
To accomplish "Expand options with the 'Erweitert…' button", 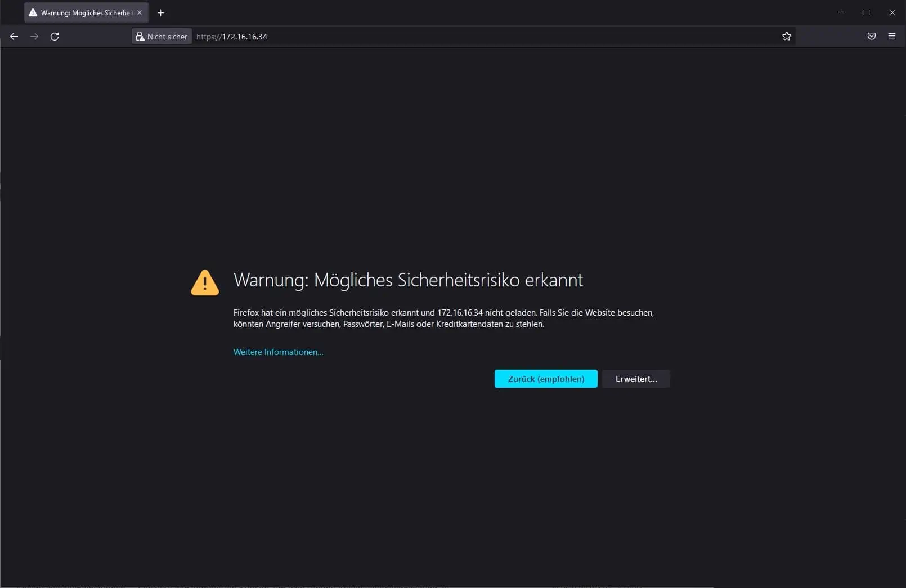I will point(636,379).
